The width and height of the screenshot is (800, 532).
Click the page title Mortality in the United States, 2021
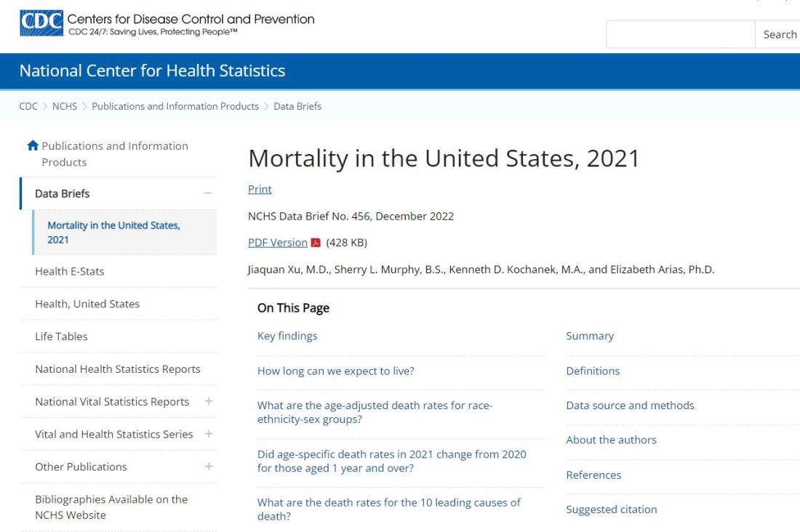[444, 158]
